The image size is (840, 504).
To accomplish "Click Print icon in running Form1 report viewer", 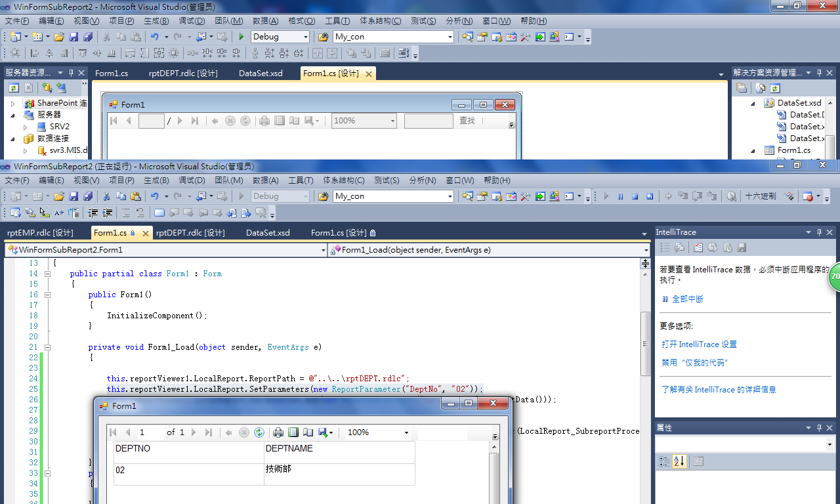I will point(278,432).
